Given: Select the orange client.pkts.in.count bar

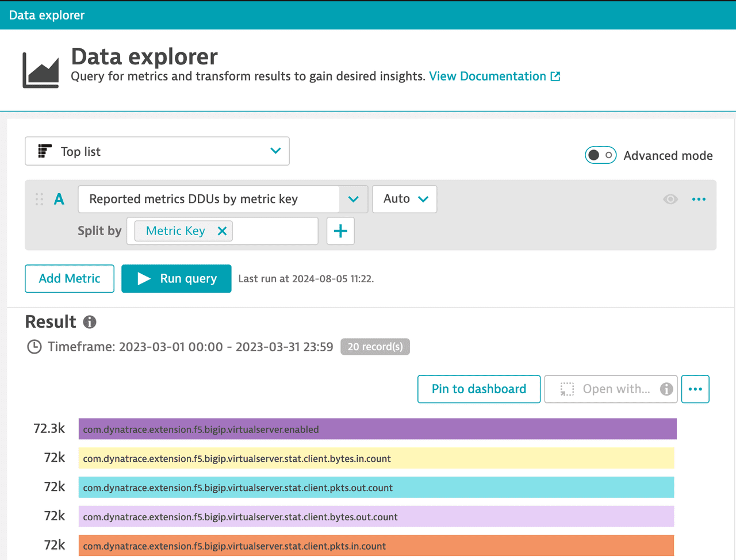Looking at the screenshot, I should pyautogui.click(x=377, y=546).
